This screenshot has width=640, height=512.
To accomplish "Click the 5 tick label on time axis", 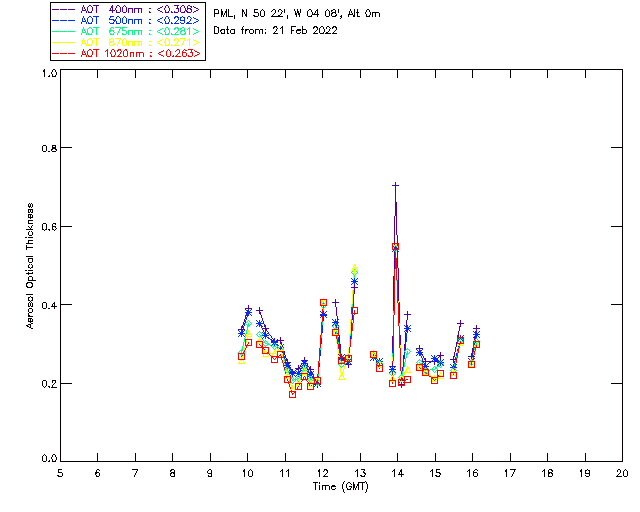I will (60, 473).
